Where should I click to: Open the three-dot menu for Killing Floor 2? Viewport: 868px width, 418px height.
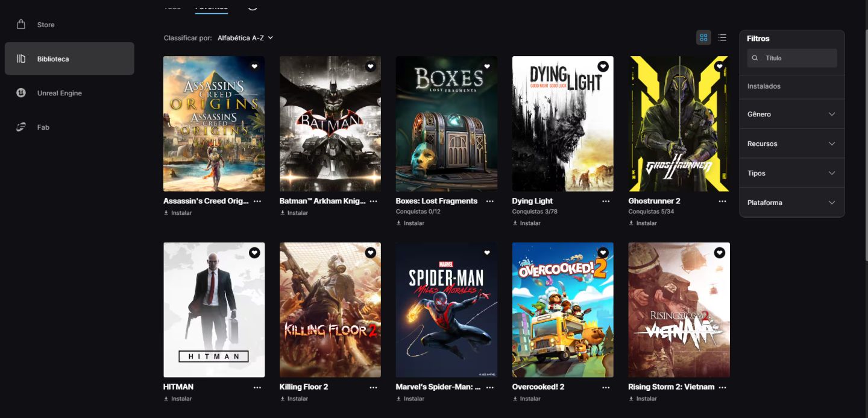tap(374, 387)
